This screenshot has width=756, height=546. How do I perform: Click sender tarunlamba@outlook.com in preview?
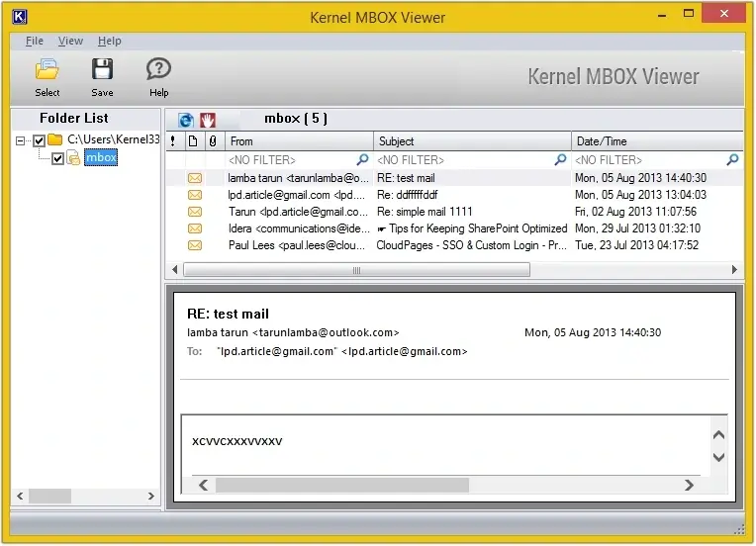coord(293,333)
